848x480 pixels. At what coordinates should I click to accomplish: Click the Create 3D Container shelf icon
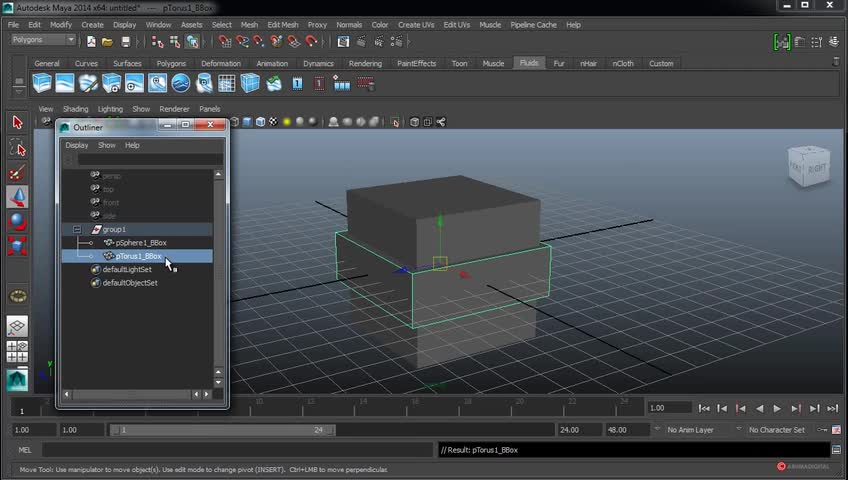42,83
